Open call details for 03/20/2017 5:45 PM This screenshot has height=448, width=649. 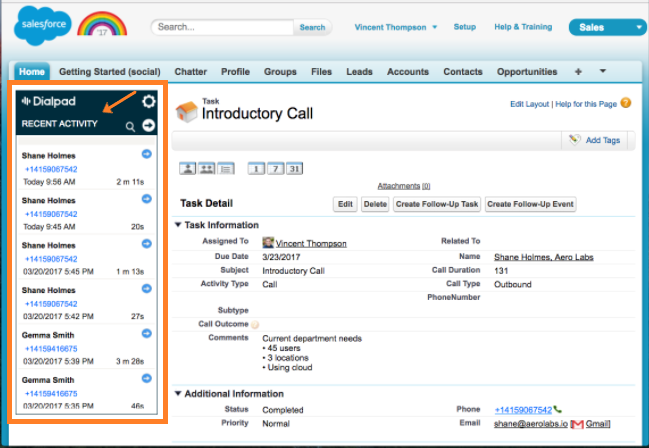click(147, 243)
